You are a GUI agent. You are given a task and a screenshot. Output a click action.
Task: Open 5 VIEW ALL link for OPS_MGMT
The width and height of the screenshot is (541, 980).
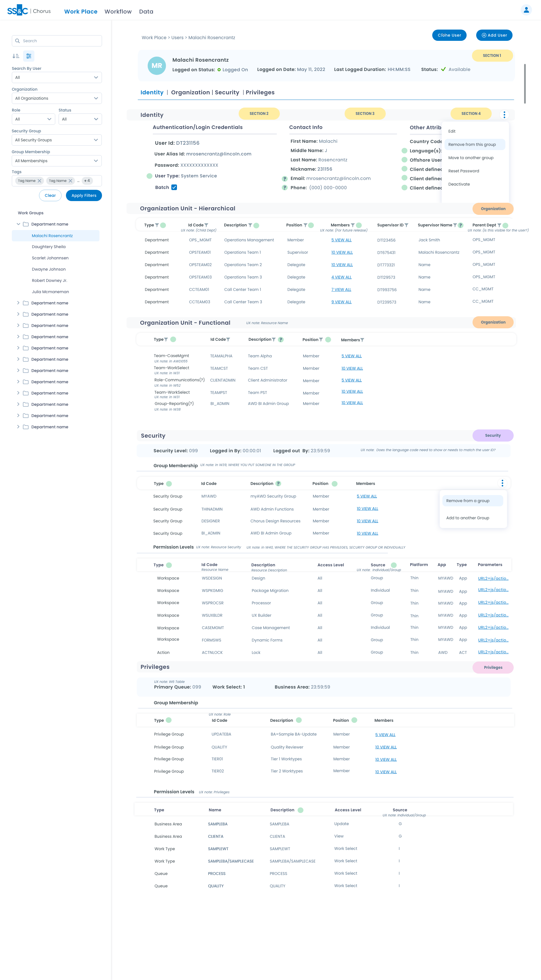click(341, 240)
